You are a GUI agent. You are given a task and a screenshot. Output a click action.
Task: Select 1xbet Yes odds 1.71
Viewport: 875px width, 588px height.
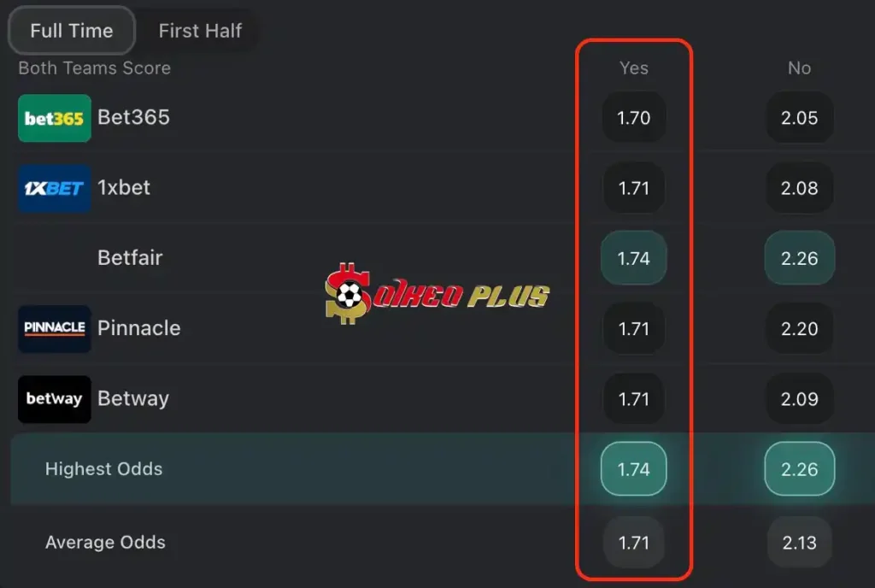pyautogui.click(x=633, y=188)
